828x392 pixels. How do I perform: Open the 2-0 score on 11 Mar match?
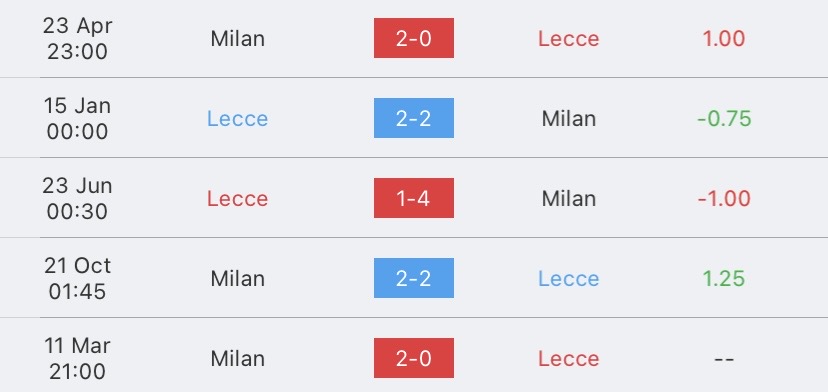click(x=413, y=358)
